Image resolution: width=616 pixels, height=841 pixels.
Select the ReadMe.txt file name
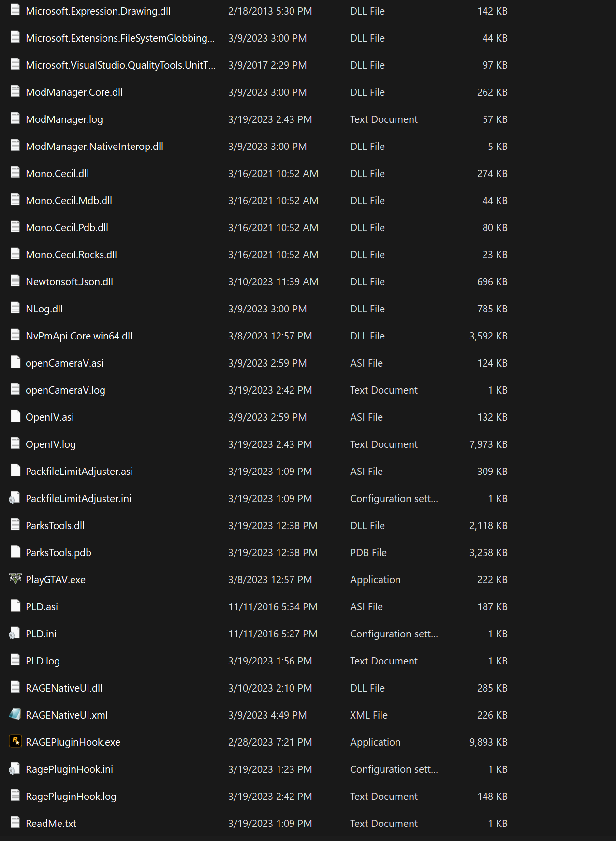[x=51, y=824]
